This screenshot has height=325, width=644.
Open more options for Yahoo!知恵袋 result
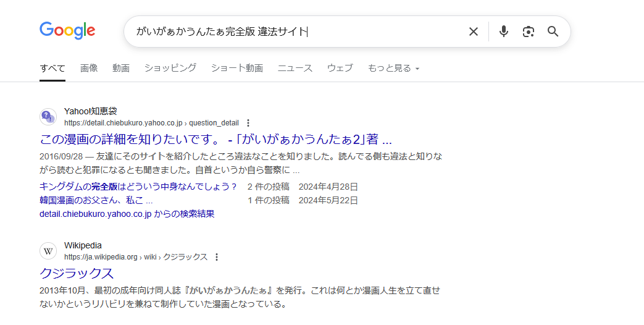[248, 123]
